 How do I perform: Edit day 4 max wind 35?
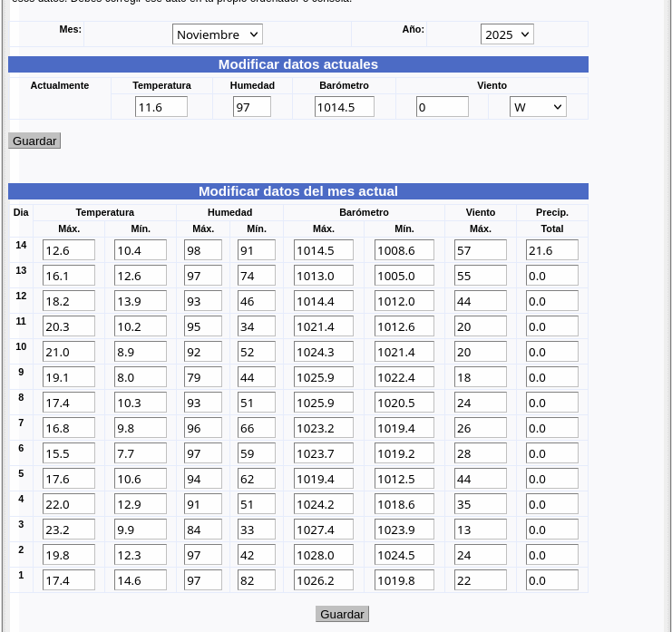(481, 504)
